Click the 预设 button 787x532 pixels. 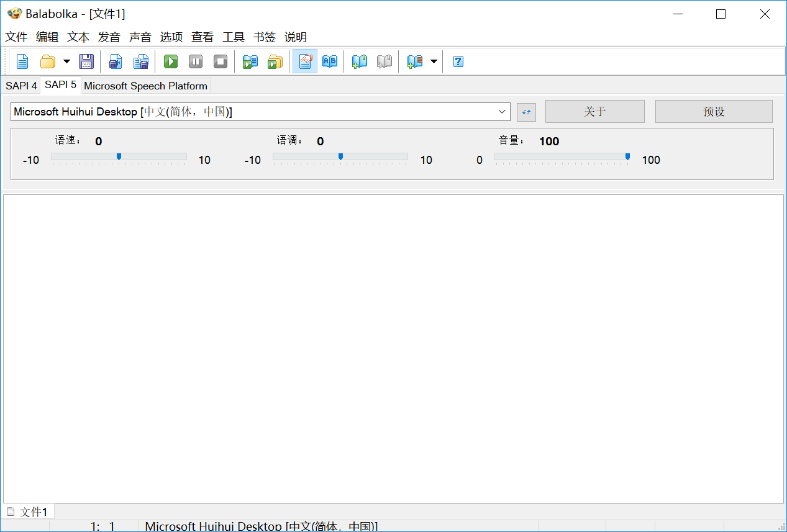(x=714, y=112)
